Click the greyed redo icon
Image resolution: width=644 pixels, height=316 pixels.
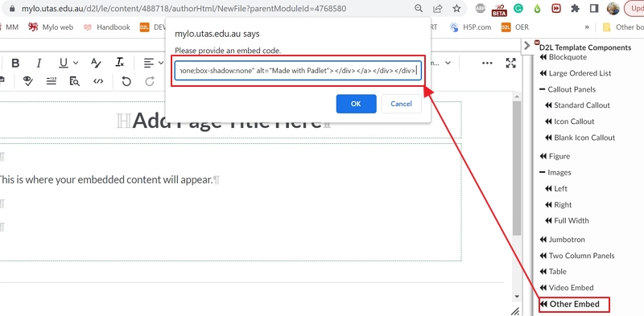150,81
